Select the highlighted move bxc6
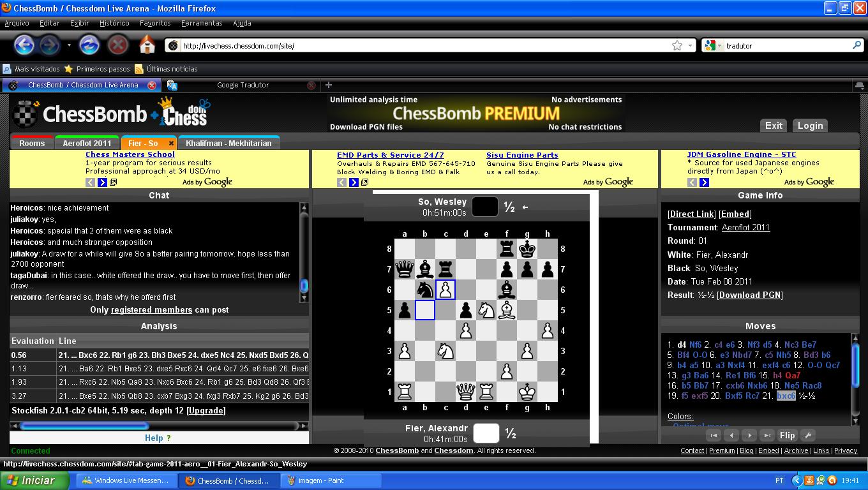 [x=786, y=396]
